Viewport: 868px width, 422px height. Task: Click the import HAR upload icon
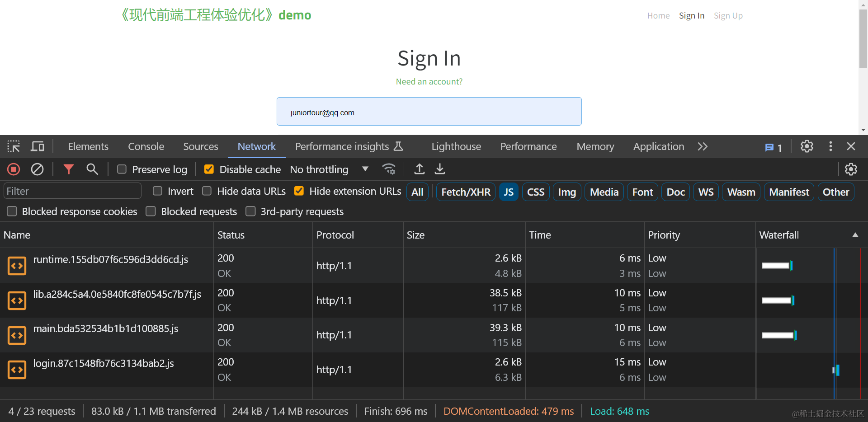click(420, 169)
